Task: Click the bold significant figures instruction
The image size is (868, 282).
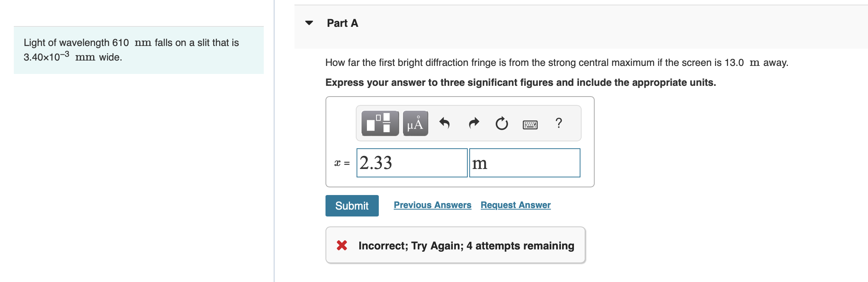Action: coord(520,82)
